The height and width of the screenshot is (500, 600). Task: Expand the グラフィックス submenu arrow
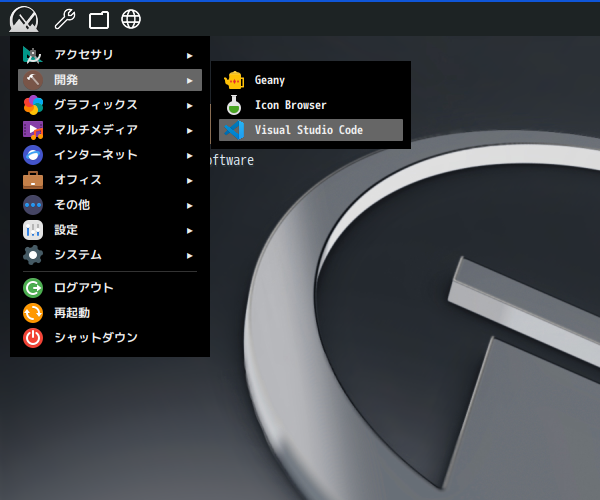(189, 105)
